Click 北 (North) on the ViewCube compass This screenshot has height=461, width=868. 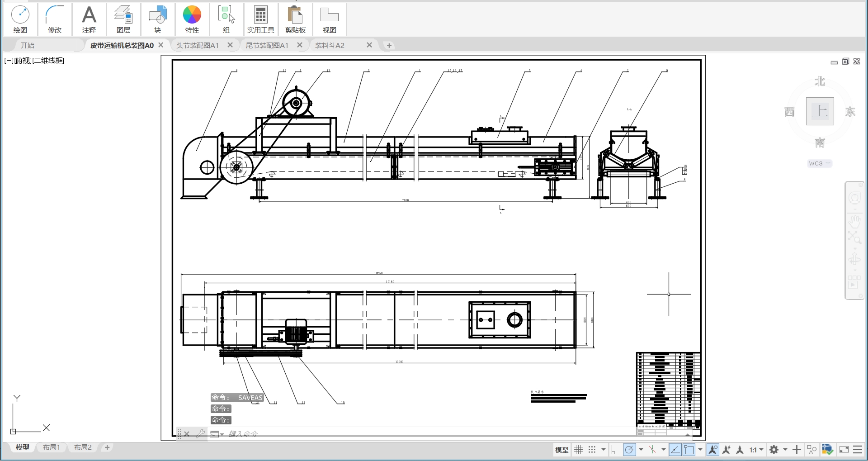pyautogui.click(x=820, y=81)
